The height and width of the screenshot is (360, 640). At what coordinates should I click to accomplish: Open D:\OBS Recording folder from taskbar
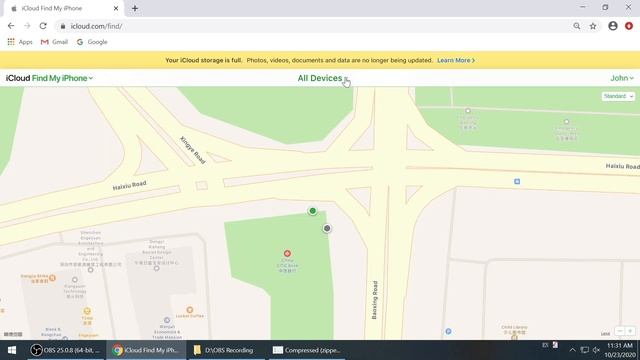click(226, 350)
